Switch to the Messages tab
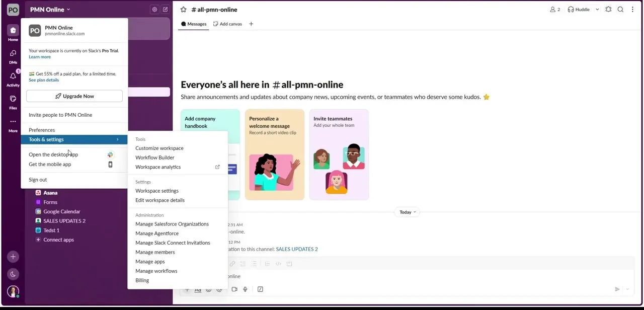644x310 pixels. [194, 24]
